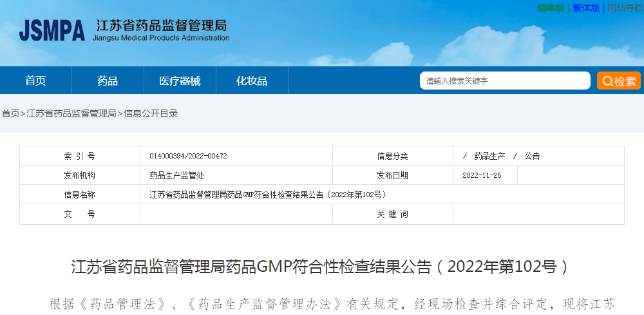Viewport: 644px width, 315px height.
Task: Click the 公告 category in 信息分类 row
Action: pyautogui.click(x=532, y=156)
